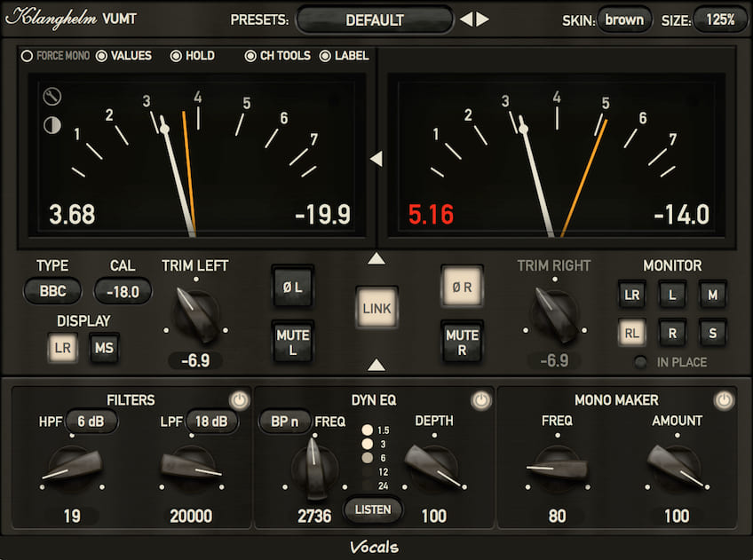Screen dimensions: 753x560
Task: Click the CAL -18.0 calibration field
Action: coord(123,291)
